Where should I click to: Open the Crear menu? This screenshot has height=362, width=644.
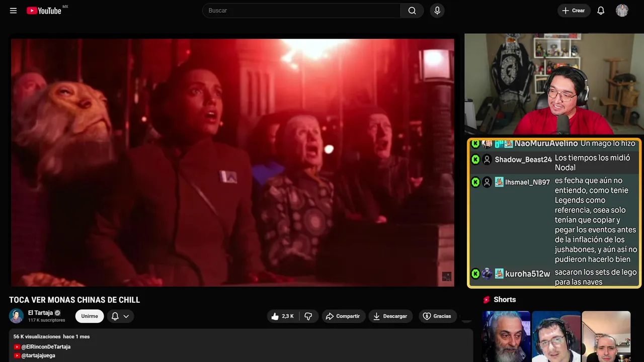click(574, 11)
